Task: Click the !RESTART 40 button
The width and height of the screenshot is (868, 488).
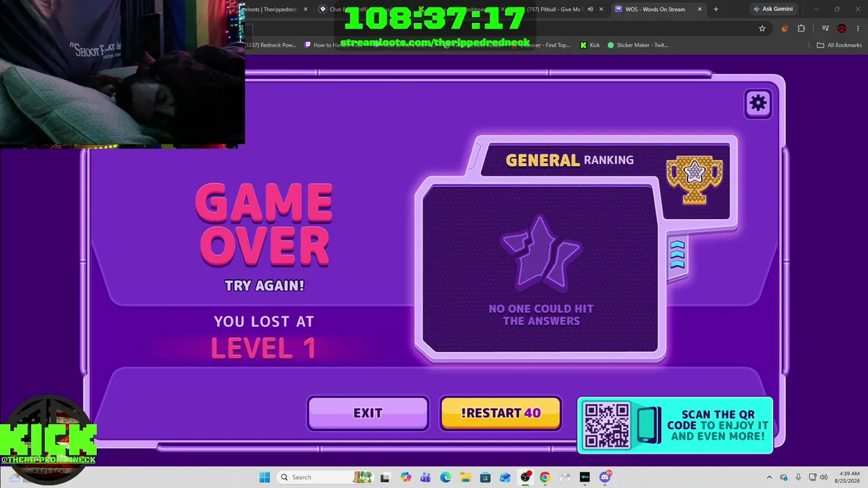Action: (500, 413)
